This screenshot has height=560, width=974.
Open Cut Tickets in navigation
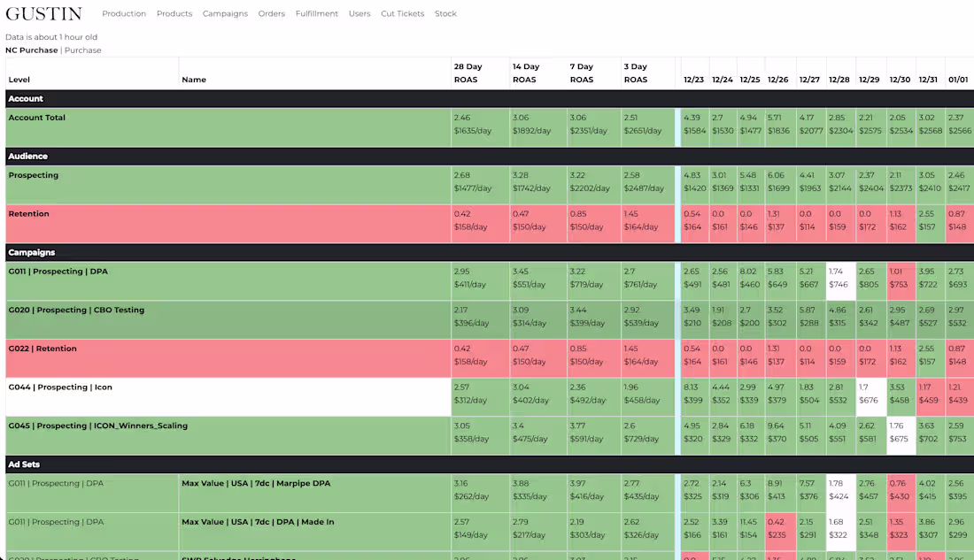(403, 13)
